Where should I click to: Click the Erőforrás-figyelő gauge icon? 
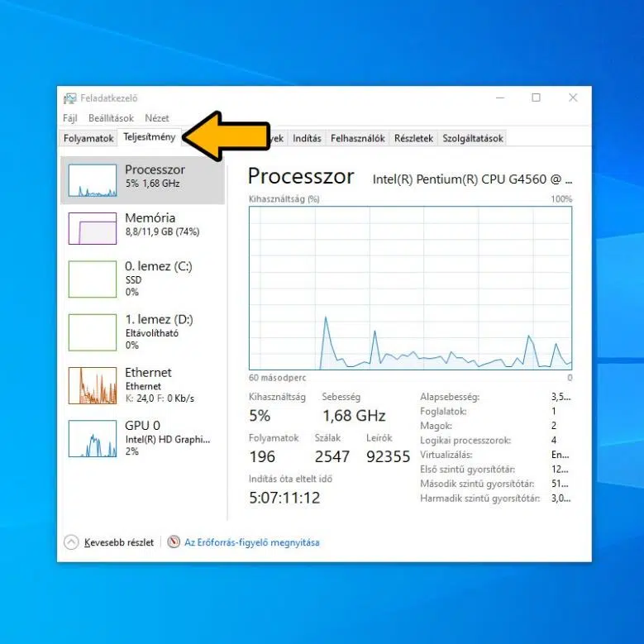click(x=174, y=542)
